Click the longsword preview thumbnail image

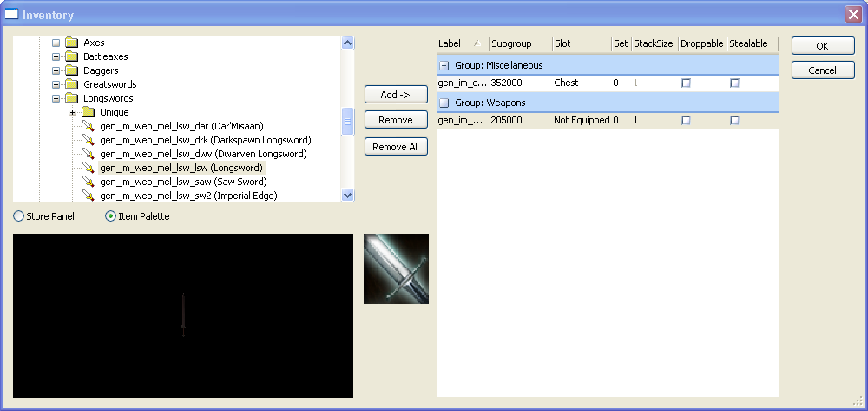coord(396,268)
